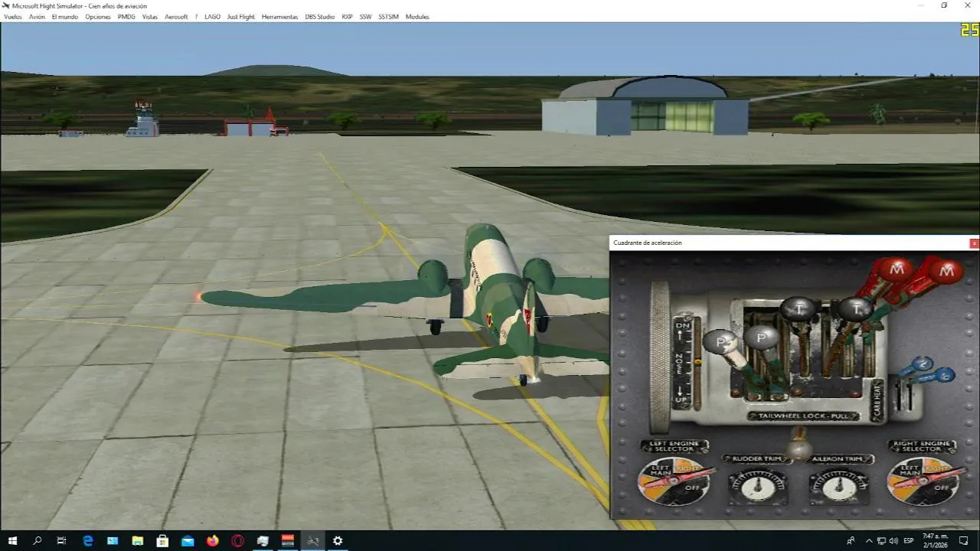Launch Microsoft Edge from the taskbar

87,540
